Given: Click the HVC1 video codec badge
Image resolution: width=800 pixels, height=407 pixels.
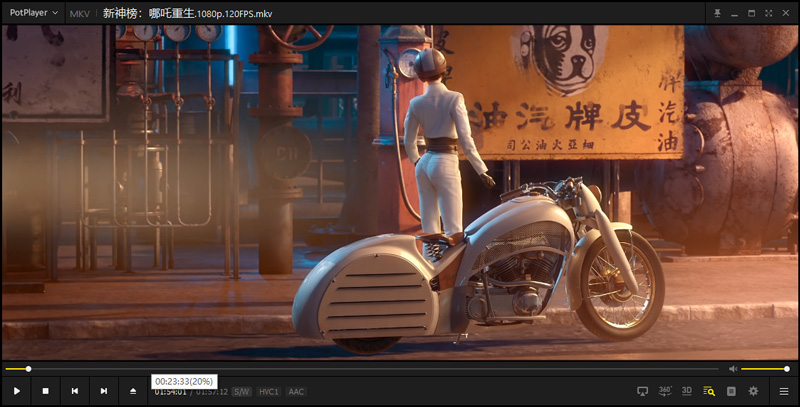Looking at the screenshot, I should click(268, 392).
